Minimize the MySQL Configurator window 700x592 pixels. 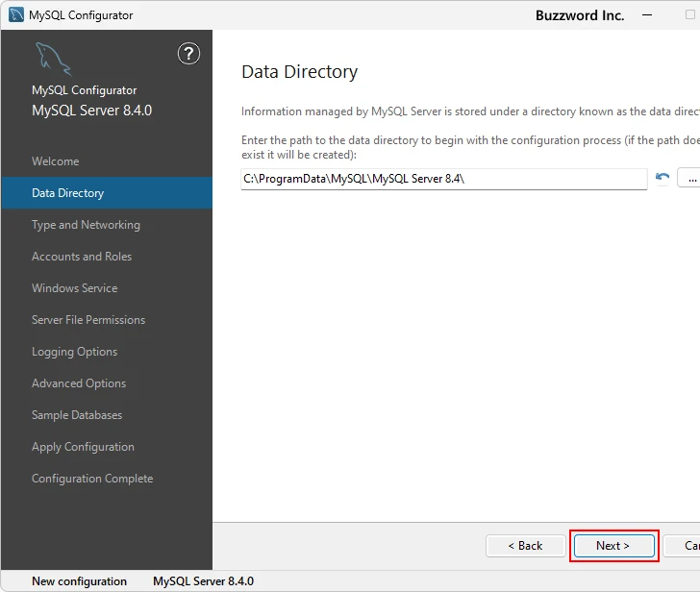pos(647,15)
